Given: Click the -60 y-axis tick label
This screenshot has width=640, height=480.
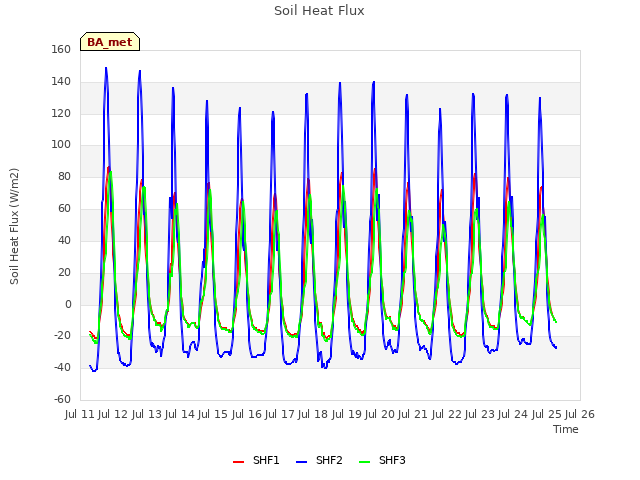Looking at the screenshot, I should click(62, 399).
